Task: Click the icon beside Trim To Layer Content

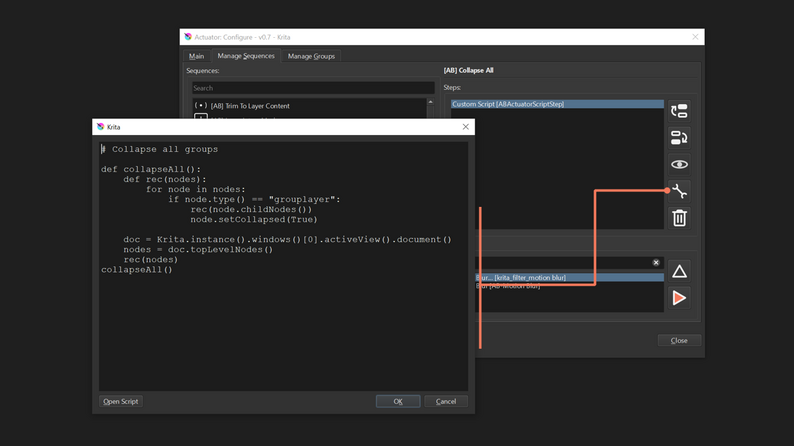Action: 201,105
